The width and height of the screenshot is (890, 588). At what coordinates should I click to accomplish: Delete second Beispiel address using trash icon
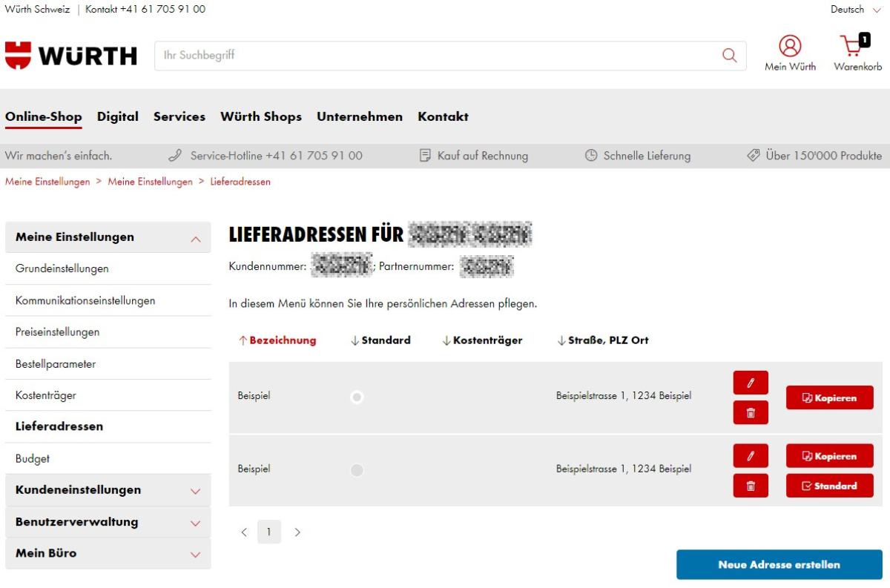(751, 486)
